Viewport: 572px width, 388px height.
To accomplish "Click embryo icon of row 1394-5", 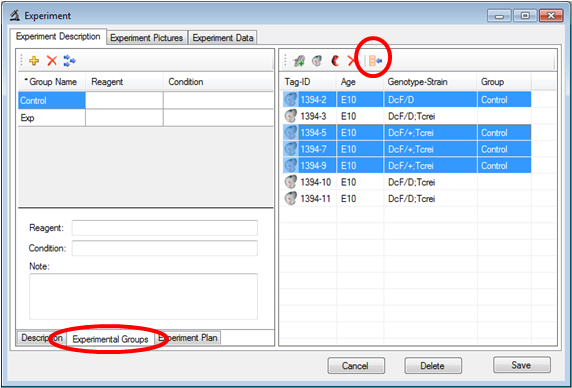I will point(291,133).
